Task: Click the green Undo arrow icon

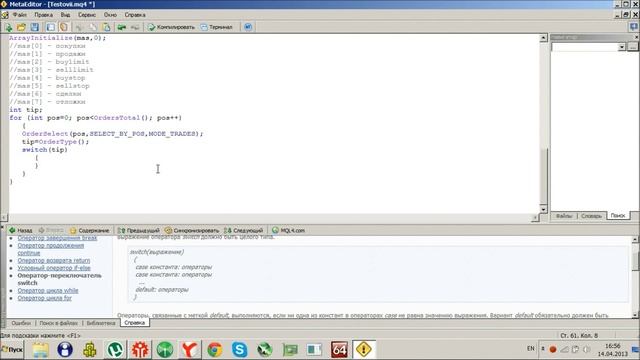Action: pyautogui.click(x=122, y=27)
